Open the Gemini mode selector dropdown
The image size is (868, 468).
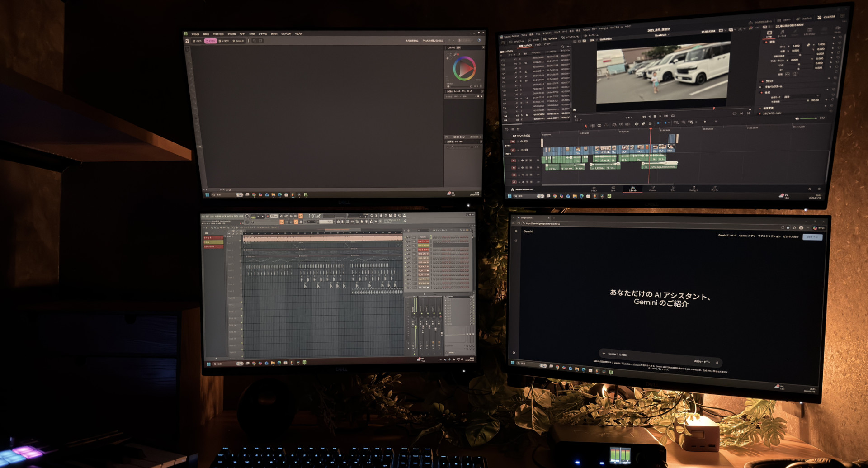702,362
